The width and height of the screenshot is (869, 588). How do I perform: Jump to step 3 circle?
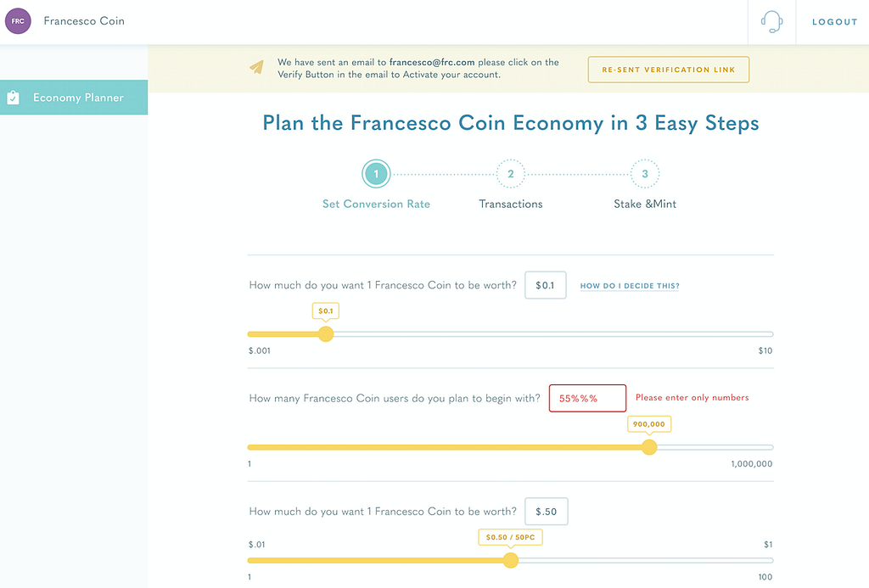pos(645,175)
